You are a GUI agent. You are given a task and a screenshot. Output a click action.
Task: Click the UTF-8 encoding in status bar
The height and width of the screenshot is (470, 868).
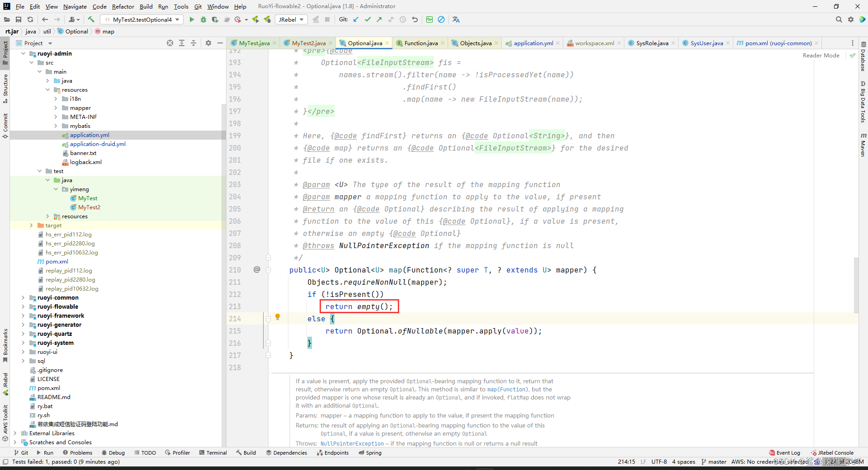659,461
